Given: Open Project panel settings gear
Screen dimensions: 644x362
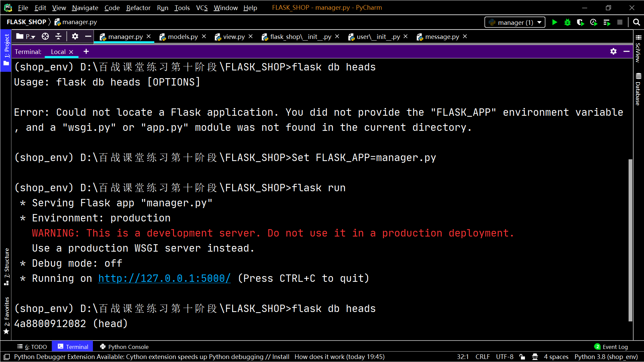Looking at the screenshot, I should [x=75, y=36].
